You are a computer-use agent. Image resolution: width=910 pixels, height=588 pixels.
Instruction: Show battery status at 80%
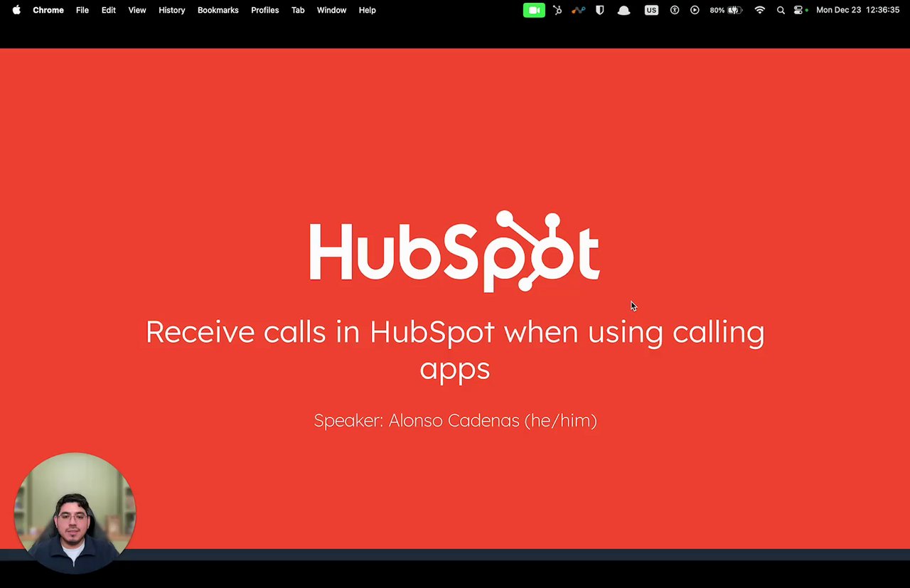(x=726, y=10)
